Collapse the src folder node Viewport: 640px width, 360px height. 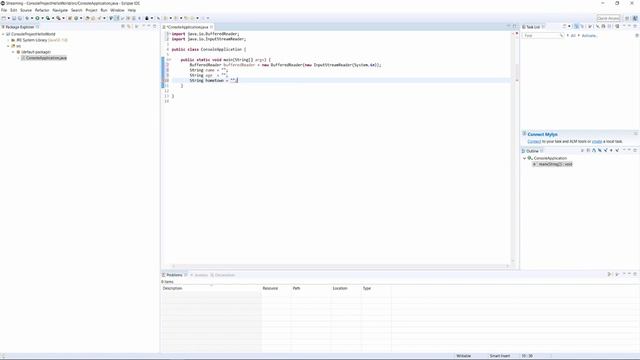pyautogui.click(x=8, y=46)
